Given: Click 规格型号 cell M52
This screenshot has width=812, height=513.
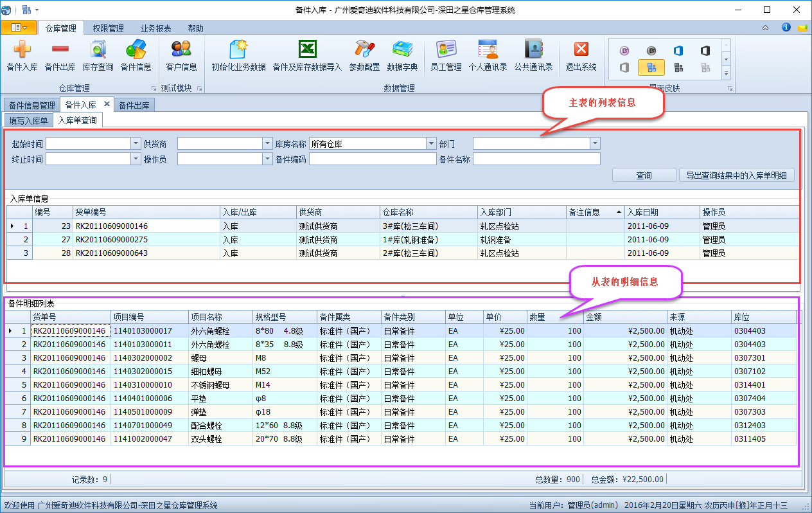Looking at the screenshot, I should pyautogui.click(x=285, y=372).
